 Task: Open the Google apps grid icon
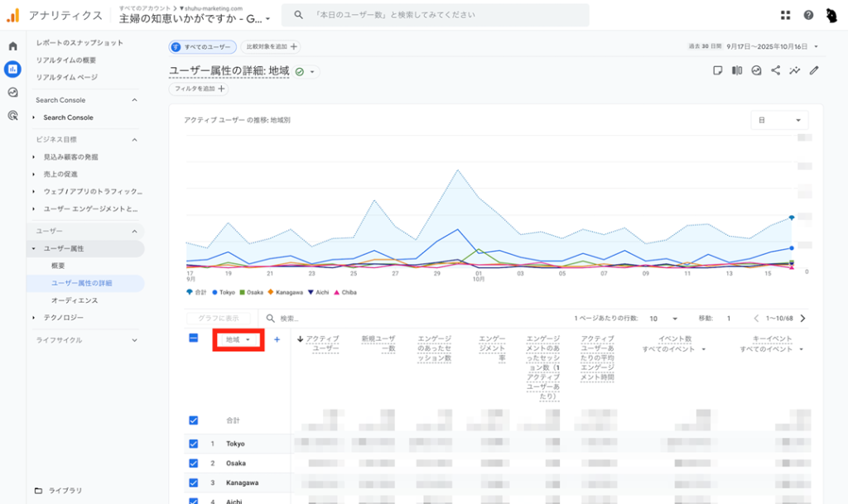pyautogui.click(x=785, y=15)
